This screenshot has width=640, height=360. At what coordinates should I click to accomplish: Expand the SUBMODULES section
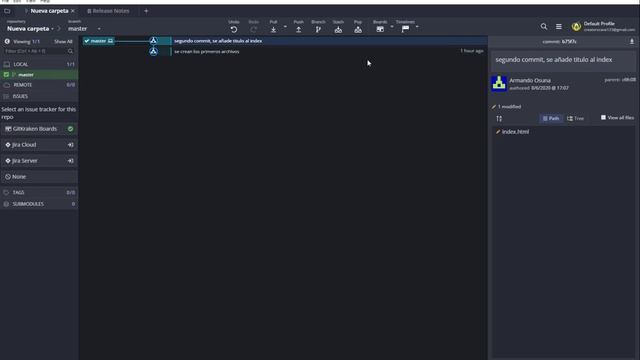39,204
